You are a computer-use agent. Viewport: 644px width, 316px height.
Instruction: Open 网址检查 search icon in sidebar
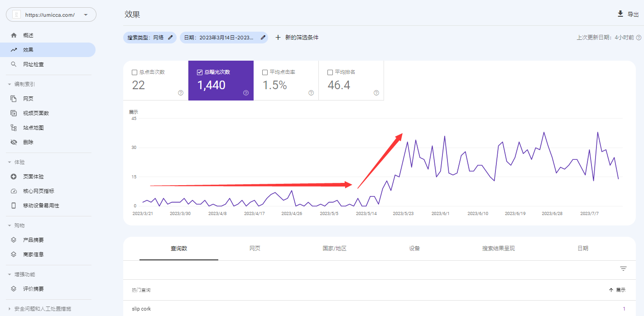[14, 64]
